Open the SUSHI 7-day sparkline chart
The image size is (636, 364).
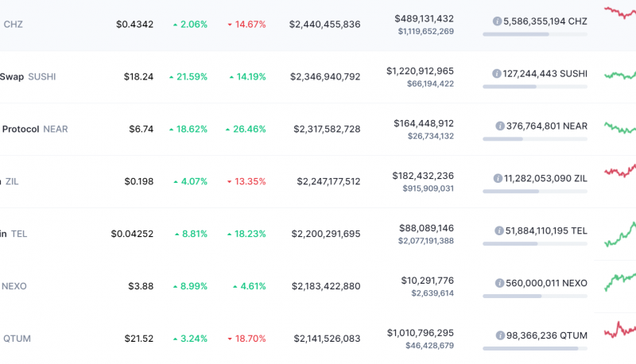620,75
